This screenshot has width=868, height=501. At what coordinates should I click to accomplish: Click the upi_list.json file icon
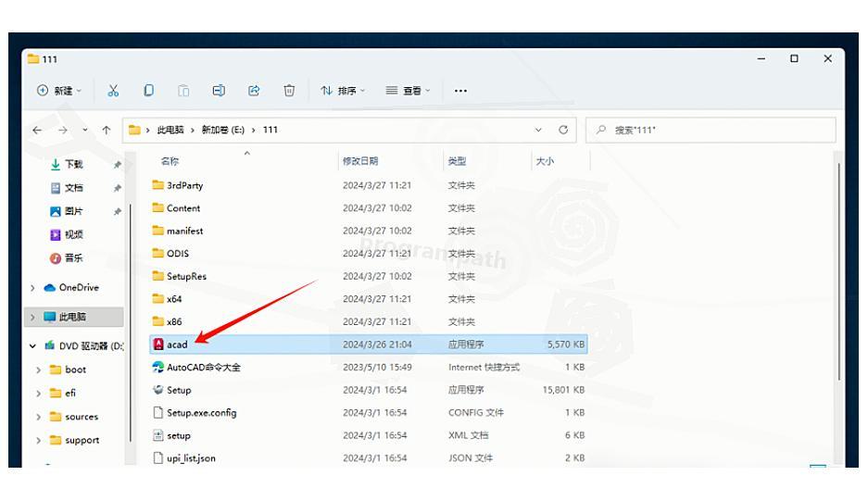(158, 457)
